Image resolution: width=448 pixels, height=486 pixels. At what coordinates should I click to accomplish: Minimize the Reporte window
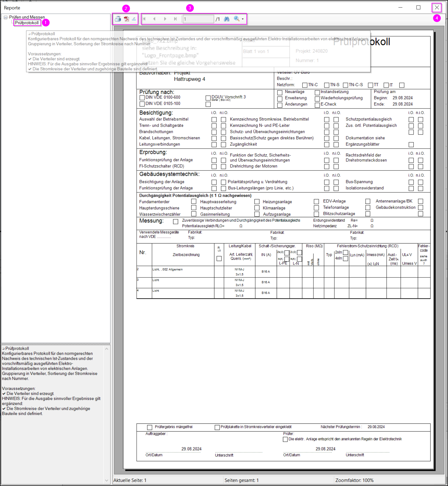click(x=401, y=8)
